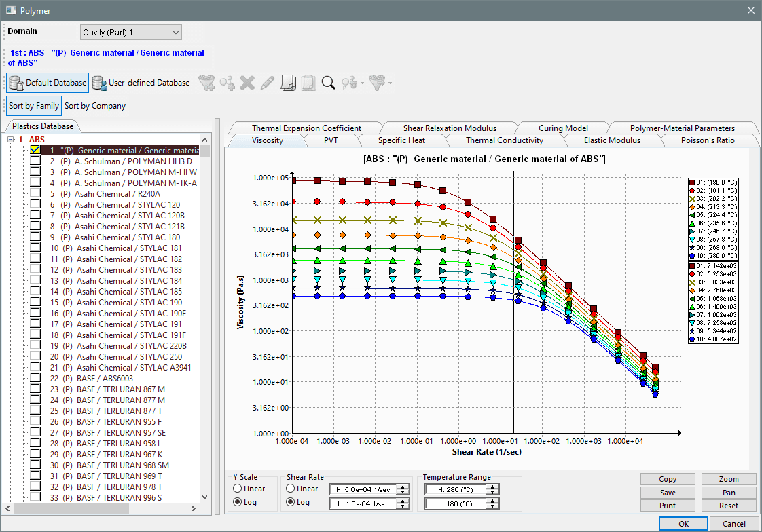Click the funnel-with-plus toolbar icon
The width and height of the screenshot is (762, 532).
click(206, 83)
